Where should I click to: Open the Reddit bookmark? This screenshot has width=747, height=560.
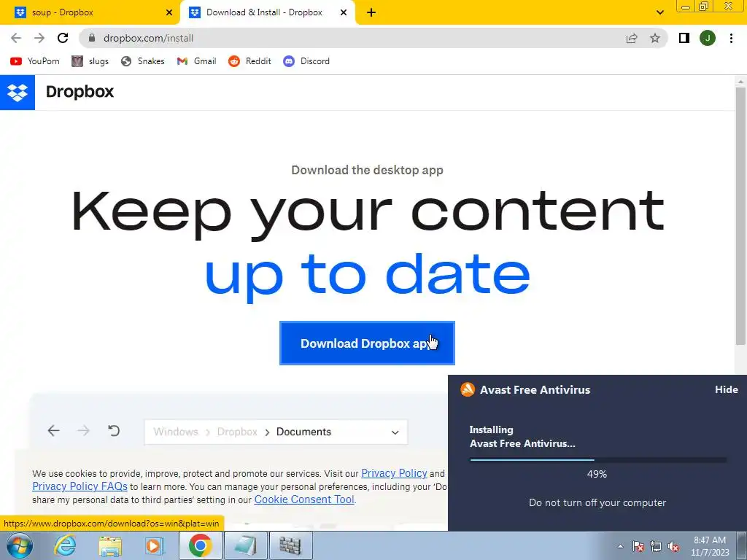point(249,61)
